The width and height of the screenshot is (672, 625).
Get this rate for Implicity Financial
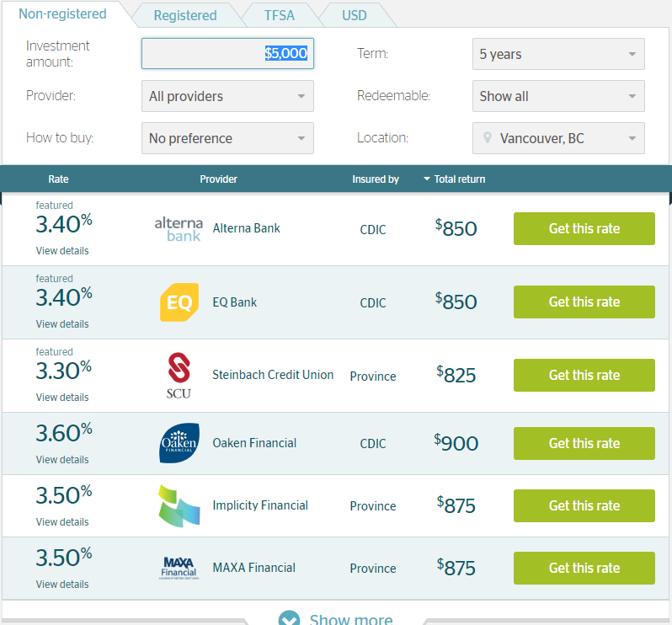[584, 506]
